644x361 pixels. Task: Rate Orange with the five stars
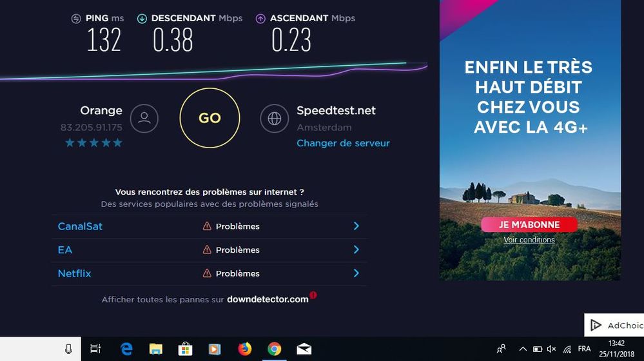tap(93, 142)
